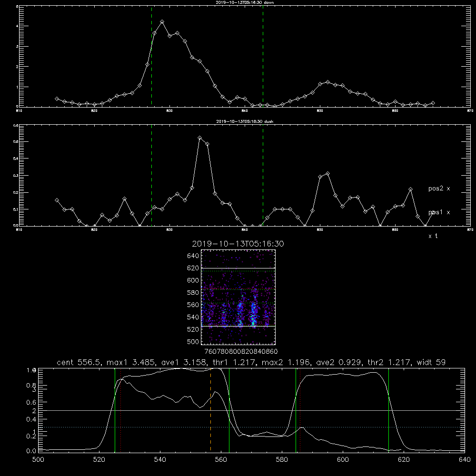Click the orange dashed center line in bottom plot
Screen dimensions: 476x476
[x=211, y=410]
